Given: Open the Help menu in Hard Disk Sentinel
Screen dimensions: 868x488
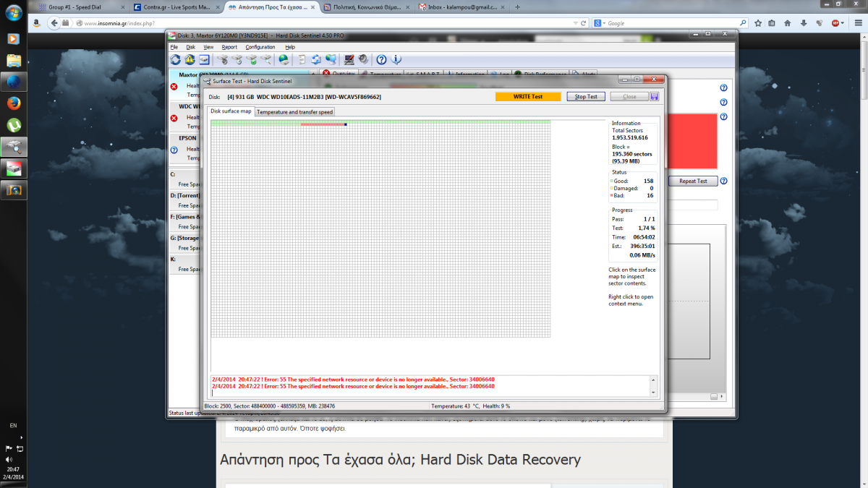Looking at the screenshot, I should [x=290, y=47].
